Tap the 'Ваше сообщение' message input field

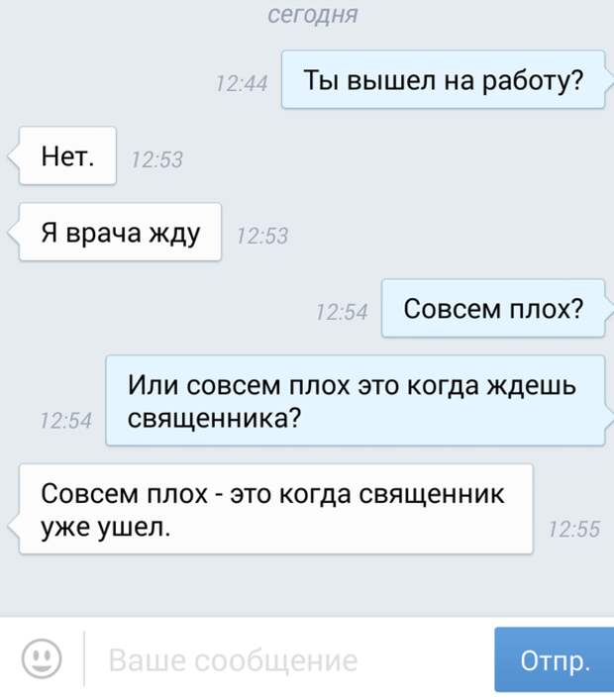[x=288, y=659]
